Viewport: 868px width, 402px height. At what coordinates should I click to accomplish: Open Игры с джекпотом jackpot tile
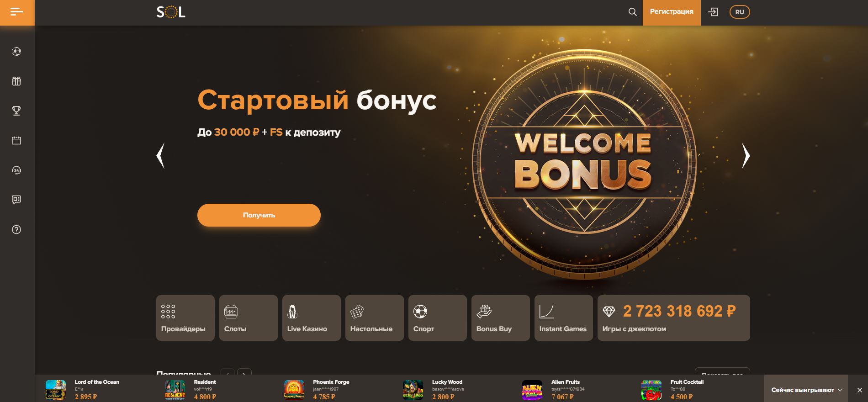[x=674, y=318]
